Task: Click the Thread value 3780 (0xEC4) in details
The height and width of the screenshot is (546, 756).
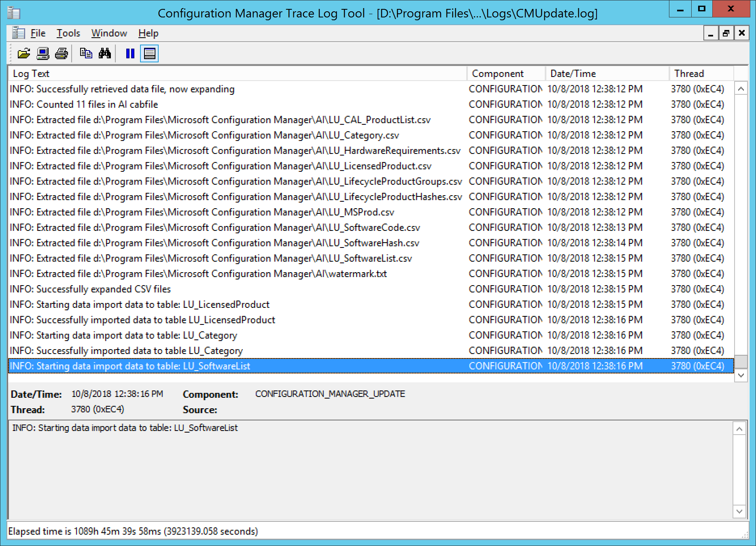Action: point(98,409)
